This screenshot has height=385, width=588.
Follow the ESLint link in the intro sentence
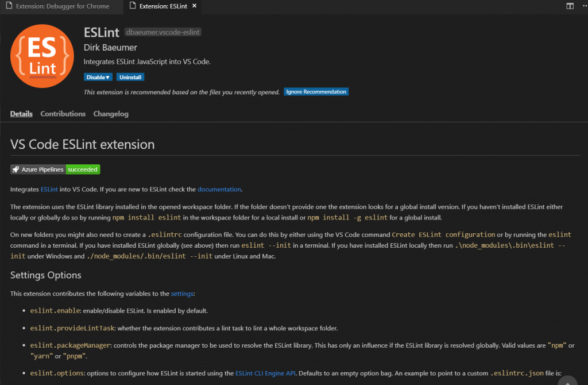coord(49,189)
